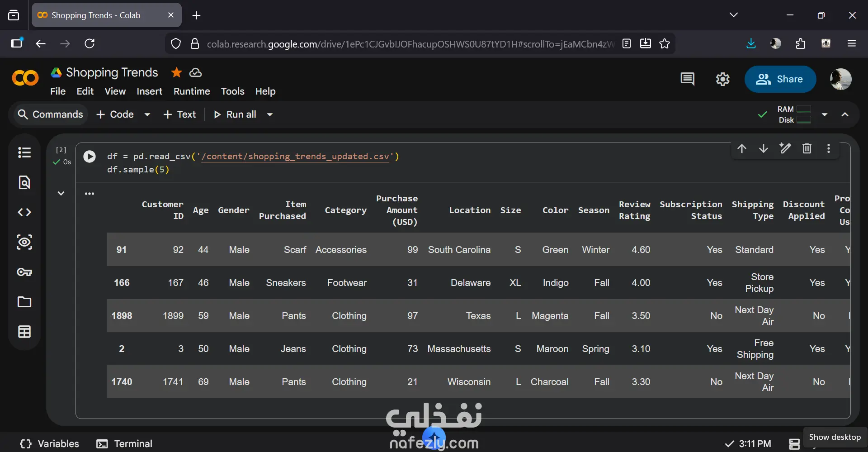Move the cell down
Viewport: 868px width, 452px height.
(x=764, y=148)
